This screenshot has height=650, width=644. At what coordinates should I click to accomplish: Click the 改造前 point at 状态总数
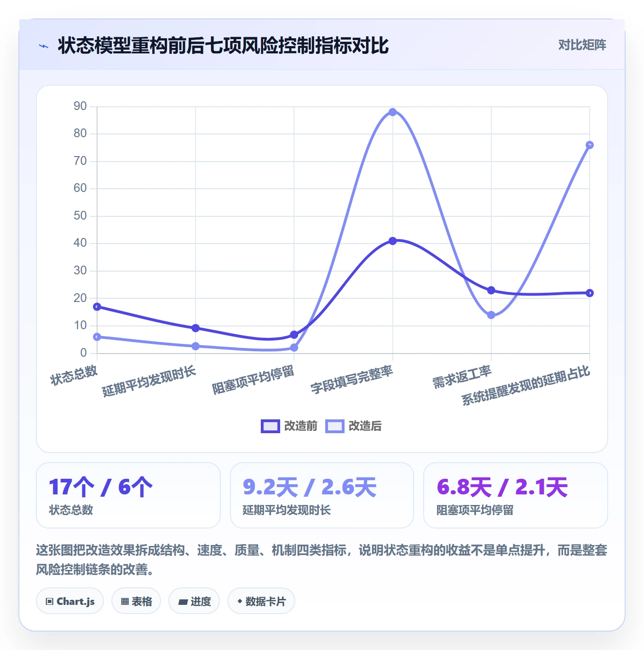[97, 307]
